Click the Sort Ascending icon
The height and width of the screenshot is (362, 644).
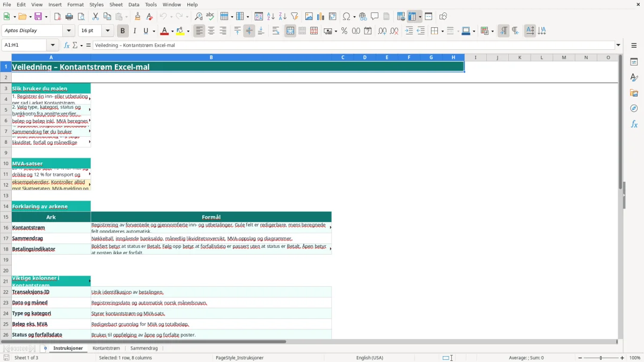(x=270, y=17)
